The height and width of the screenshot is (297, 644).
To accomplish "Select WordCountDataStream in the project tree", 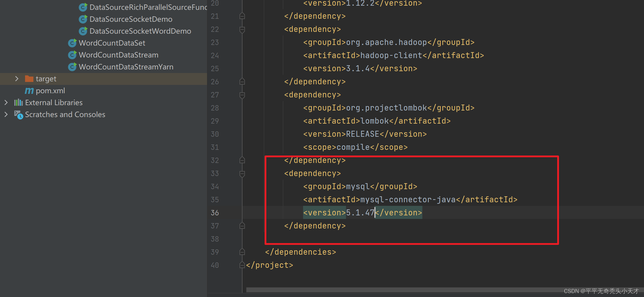I will click(x=118, y=55).
